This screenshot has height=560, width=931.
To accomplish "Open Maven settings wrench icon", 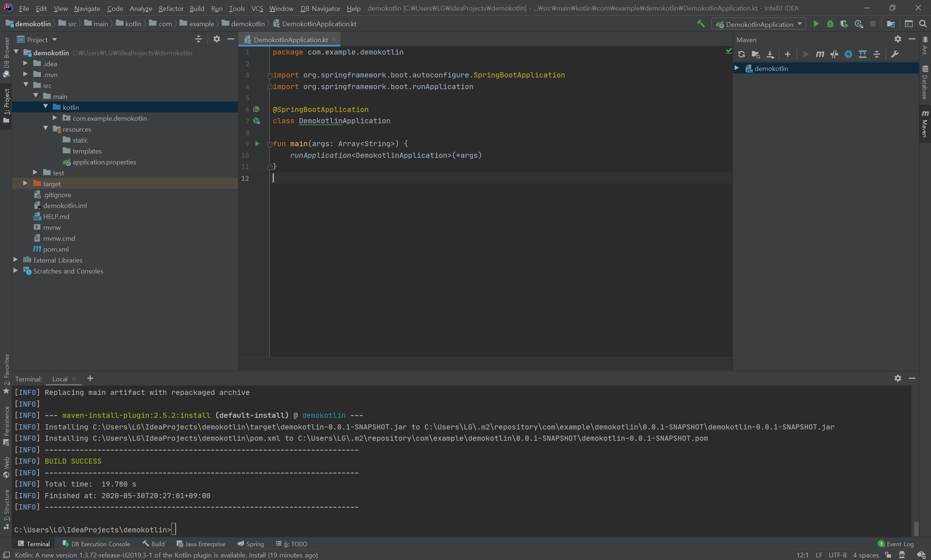I will [x=894, y=54].
